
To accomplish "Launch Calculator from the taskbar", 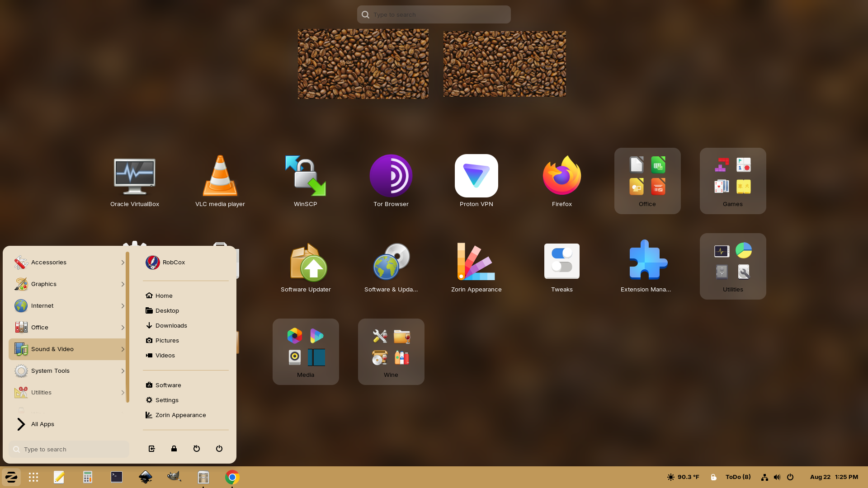I will coord(88,477).
